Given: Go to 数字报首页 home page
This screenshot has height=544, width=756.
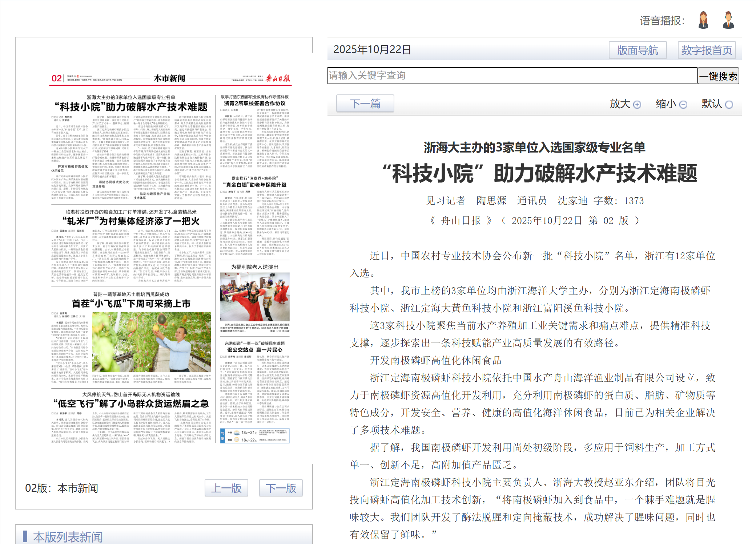Looking at the screenshot, I should 706,50.
